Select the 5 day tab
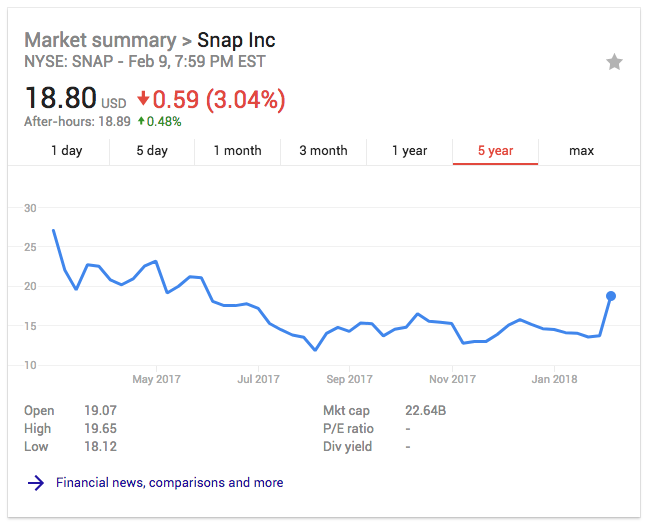The height and width of the screenshot is (524, 649). [x=152, y=151]
